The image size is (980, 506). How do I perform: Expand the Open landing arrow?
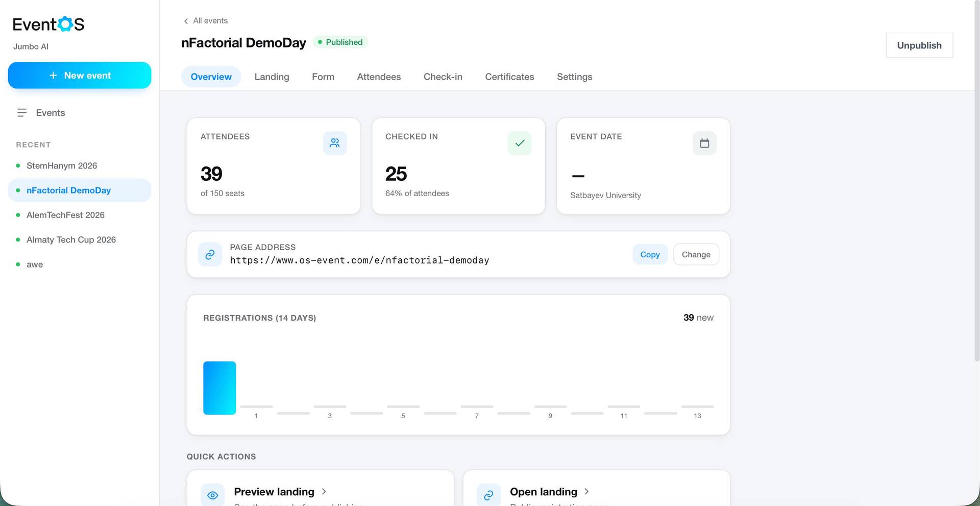tap(586, 491)
